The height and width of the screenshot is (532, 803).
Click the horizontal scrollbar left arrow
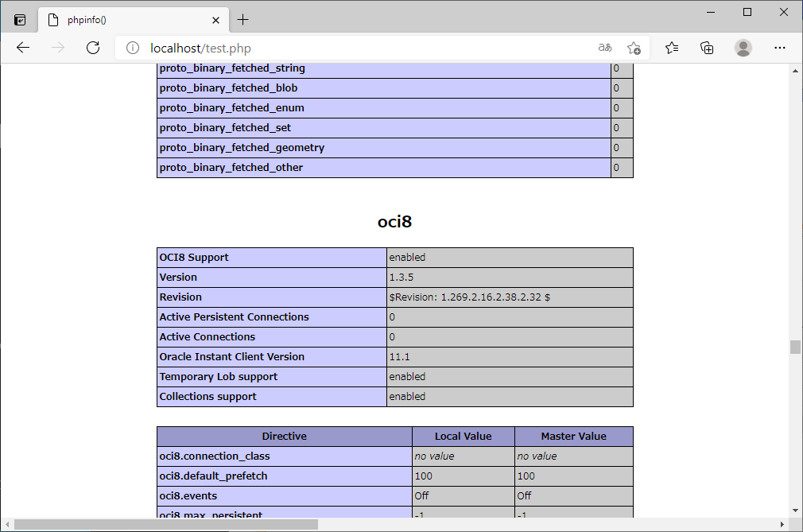click(x=7, y=525)
